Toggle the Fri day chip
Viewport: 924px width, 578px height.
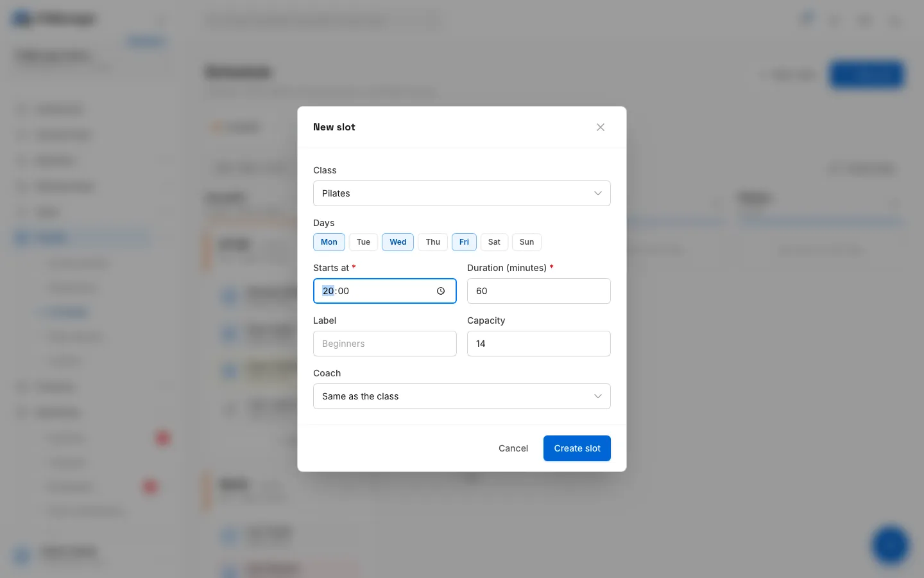pos(464,242)
